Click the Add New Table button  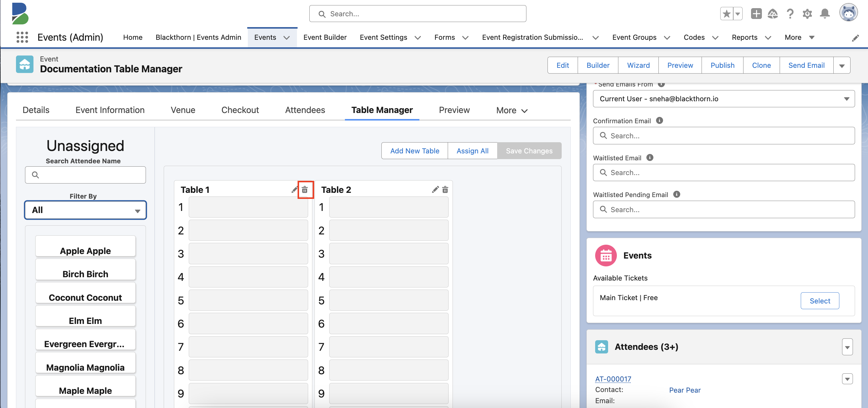415,151
